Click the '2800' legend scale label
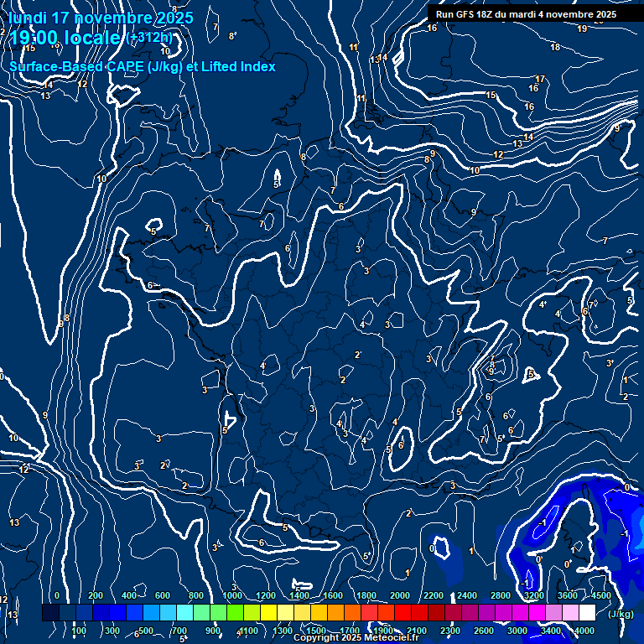644x644 pixels. 501,595
